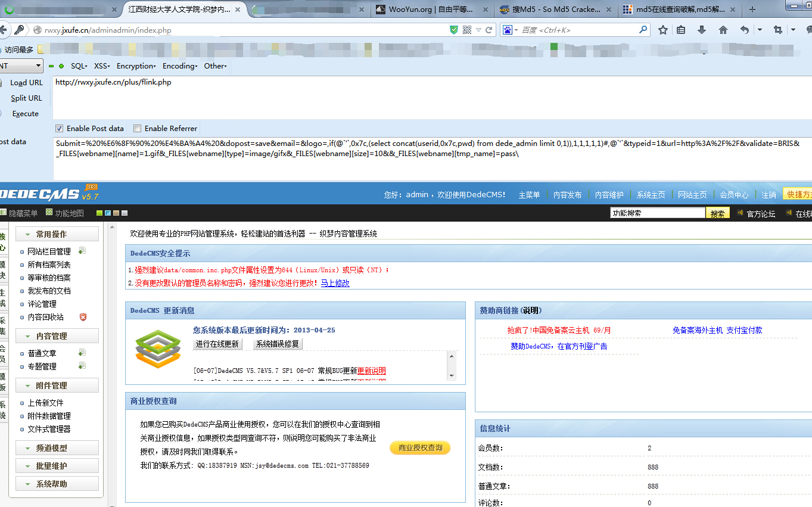Expand the 批量维护 section

pyautogui.click(x=57, y=466)
